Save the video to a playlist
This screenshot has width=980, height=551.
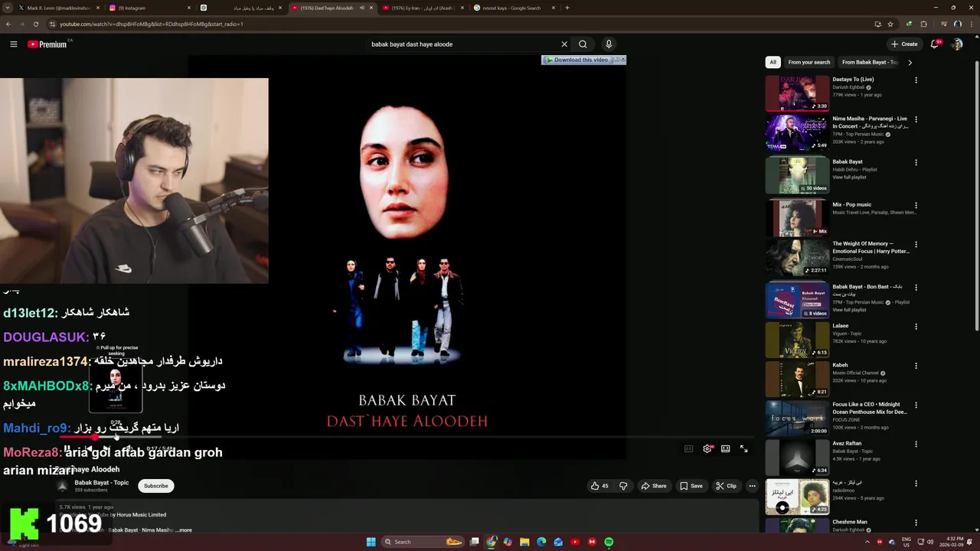[x=691, y=486]
